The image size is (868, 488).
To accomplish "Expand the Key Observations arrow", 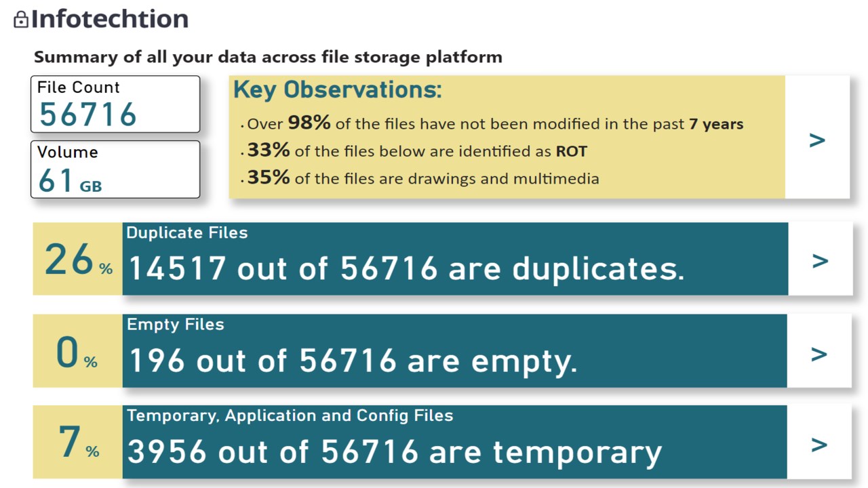I will pos(817,140).
